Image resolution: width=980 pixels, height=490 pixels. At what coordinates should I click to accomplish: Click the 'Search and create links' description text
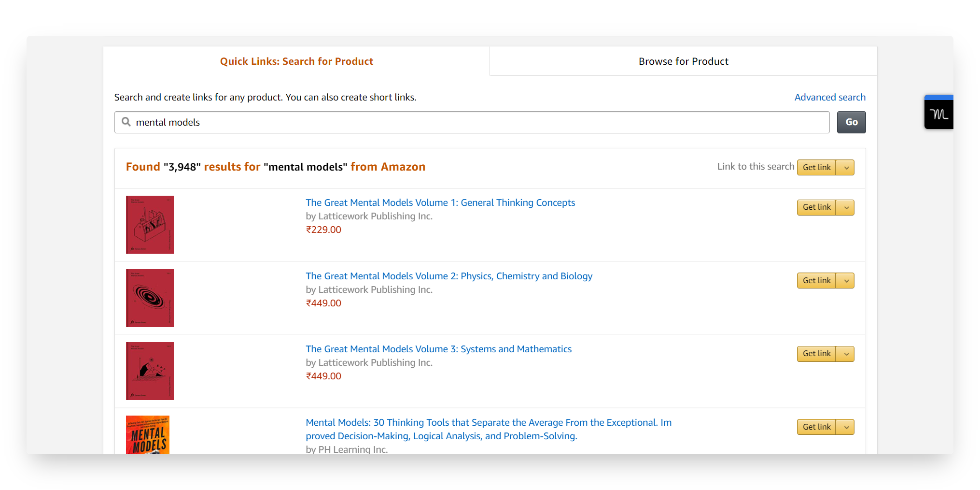(x=265, y=97)
